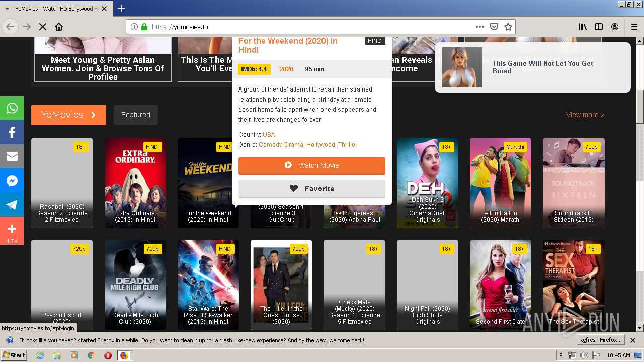Image resolution: width=644 pixels, height=362 pixels.
Task: Open file explorer from the taskbar
Action: [x=57, y=355]
